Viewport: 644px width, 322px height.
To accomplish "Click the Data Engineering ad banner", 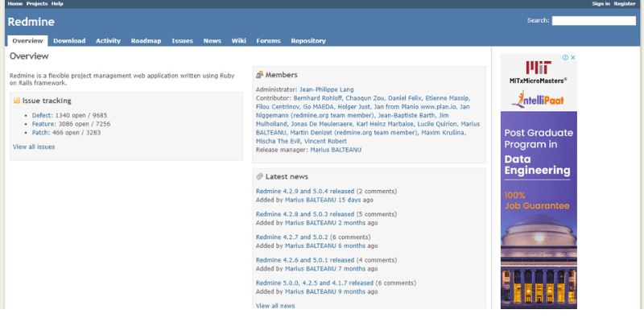I will (539, 210).
